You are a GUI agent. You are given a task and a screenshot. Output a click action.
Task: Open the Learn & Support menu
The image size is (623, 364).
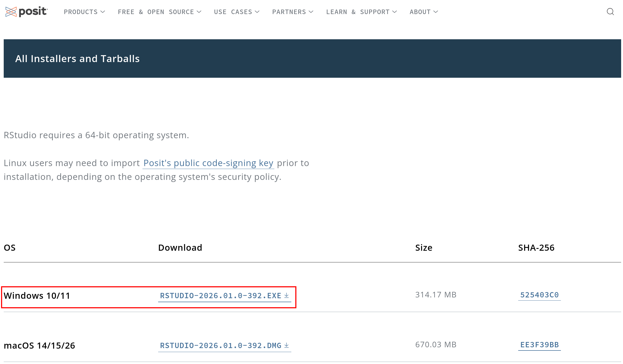(358, 12)
